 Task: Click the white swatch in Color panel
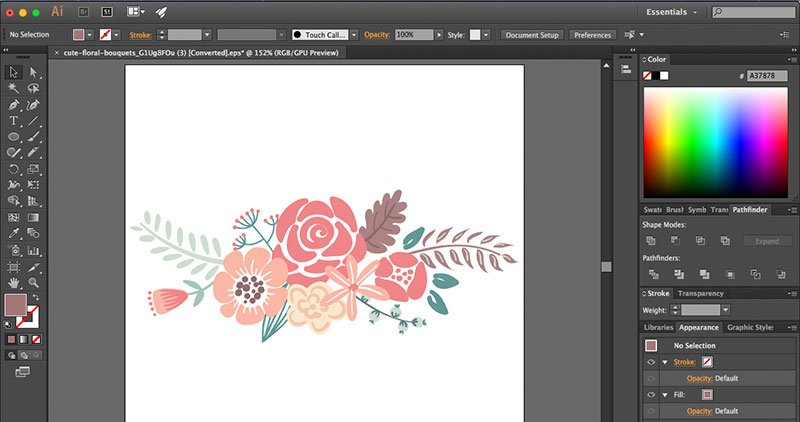(664, 76)
